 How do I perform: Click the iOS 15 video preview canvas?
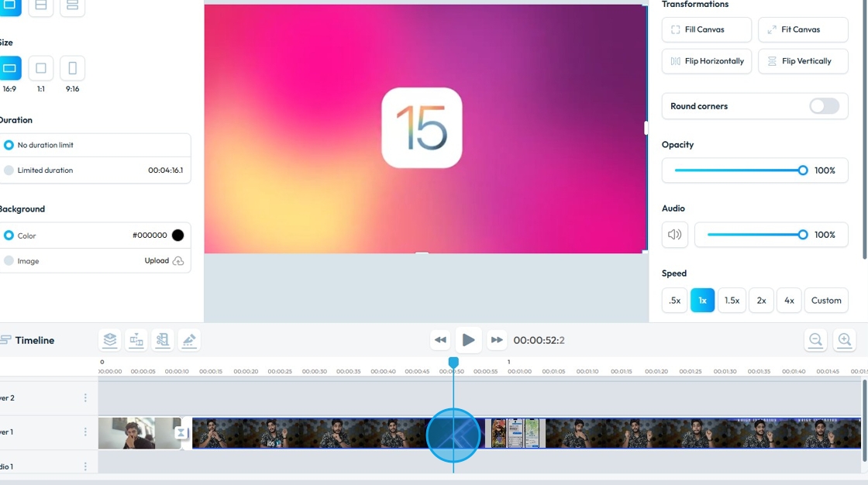425,129
